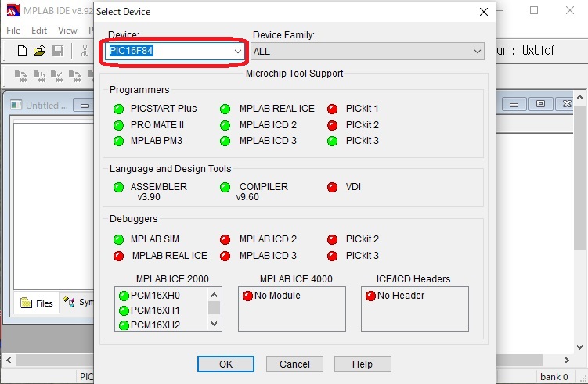Switch to the Files tab

[37, 303]
